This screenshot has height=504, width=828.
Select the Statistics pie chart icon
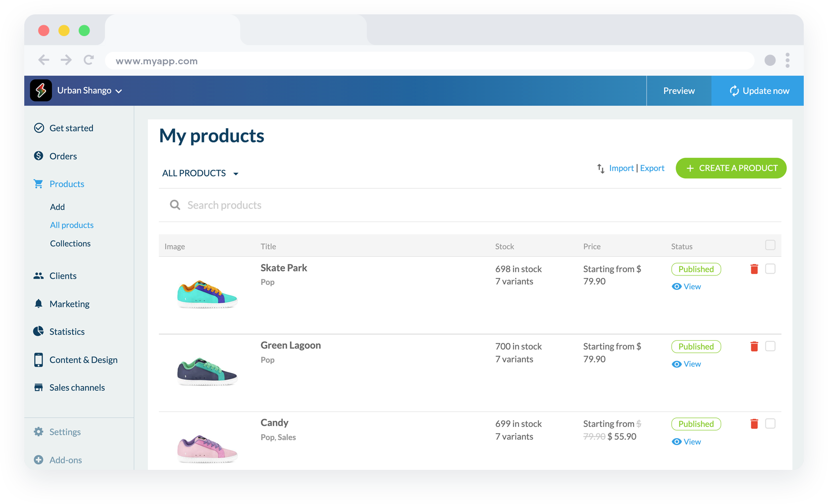(39, 331)
